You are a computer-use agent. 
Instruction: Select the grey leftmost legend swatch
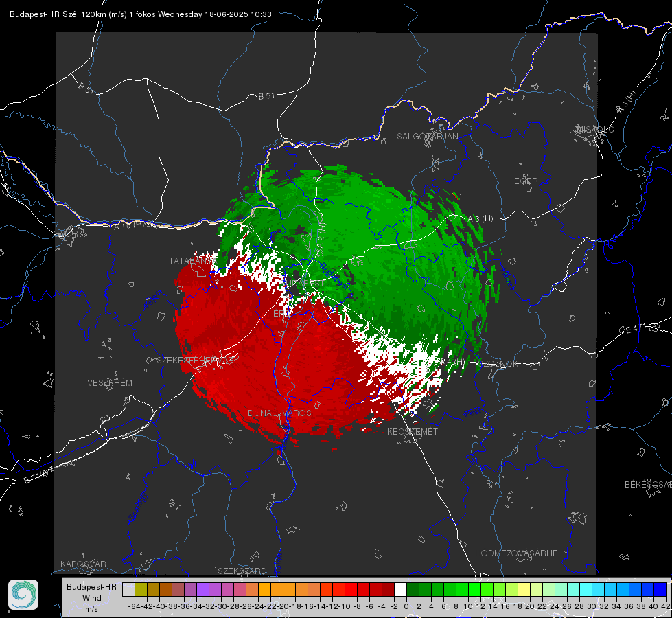pyautogui.click(x=128, y=589)
